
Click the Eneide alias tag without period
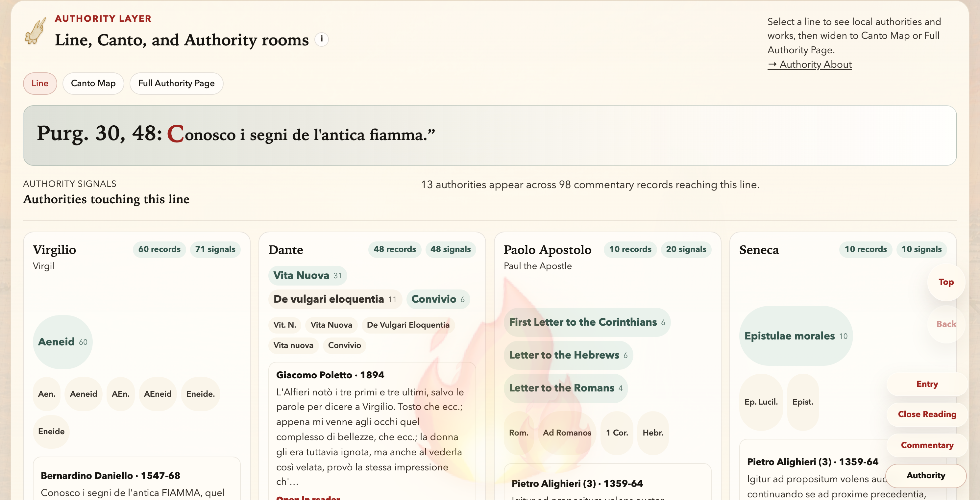51,432
